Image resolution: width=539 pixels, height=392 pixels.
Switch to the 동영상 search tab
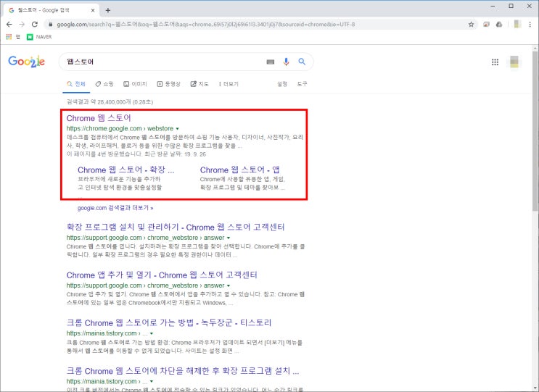168,84
